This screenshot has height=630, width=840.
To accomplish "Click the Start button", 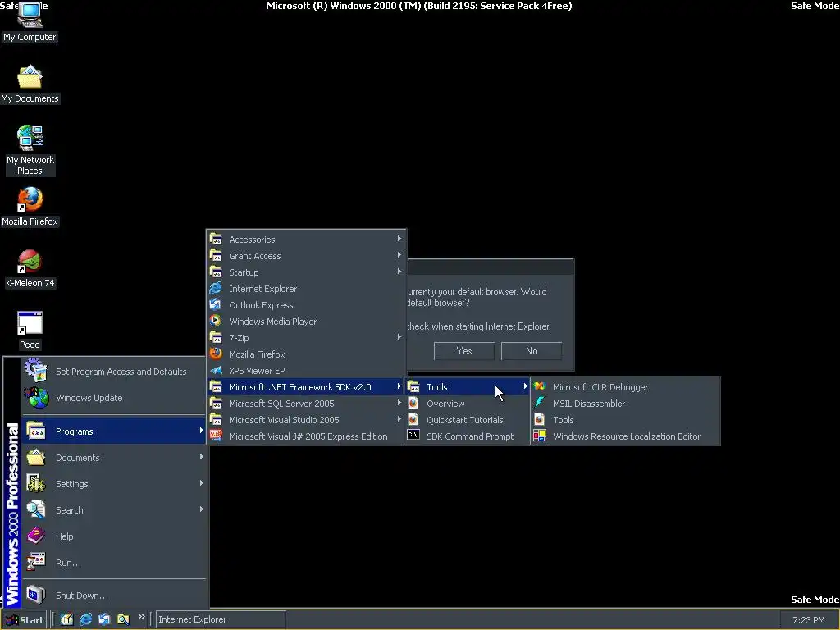I will [x=25, y=620].
